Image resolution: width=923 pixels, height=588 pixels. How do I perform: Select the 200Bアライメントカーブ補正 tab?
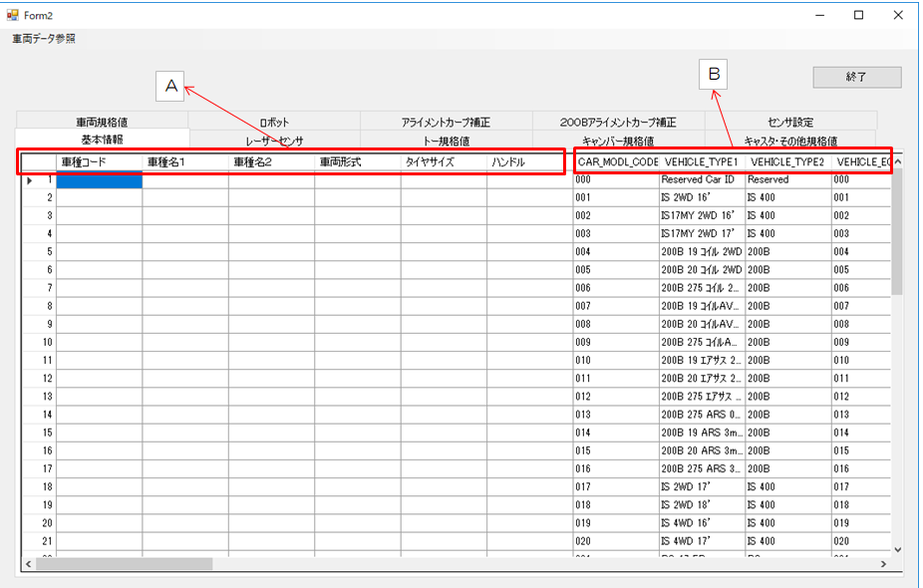point(618,122)
